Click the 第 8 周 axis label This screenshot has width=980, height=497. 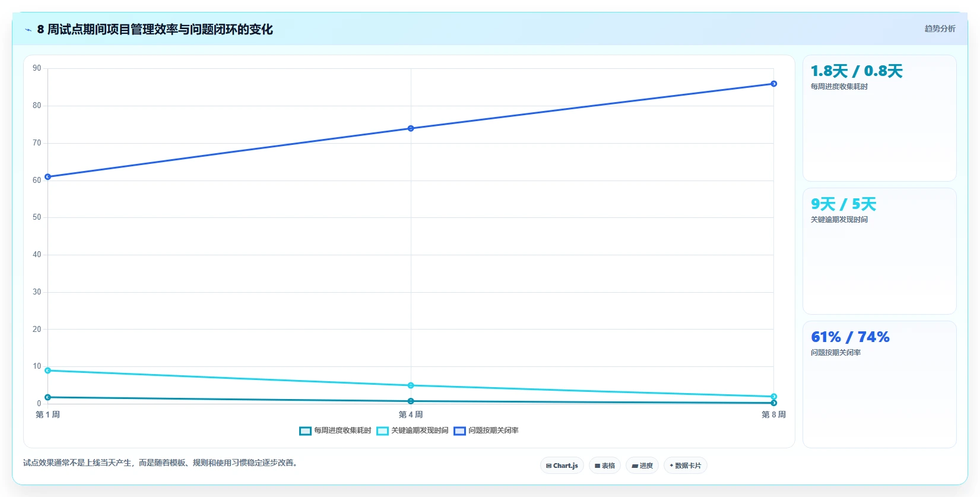(x=773, y=414)
